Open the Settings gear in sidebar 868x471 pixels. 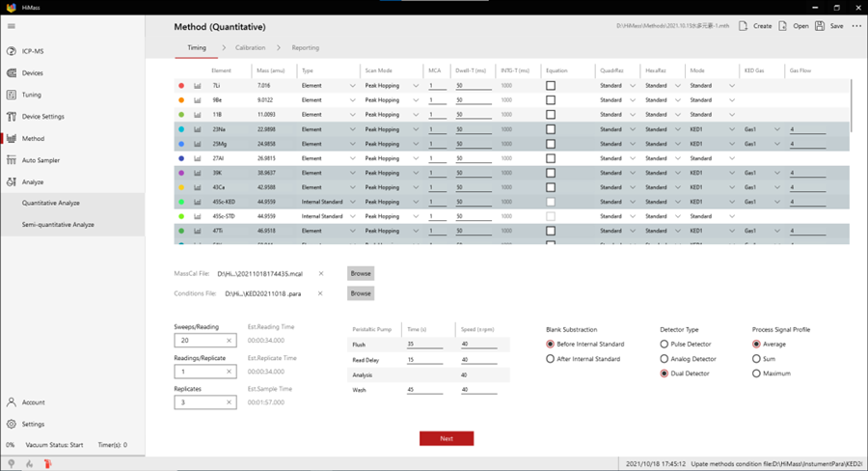pos(11,424)
